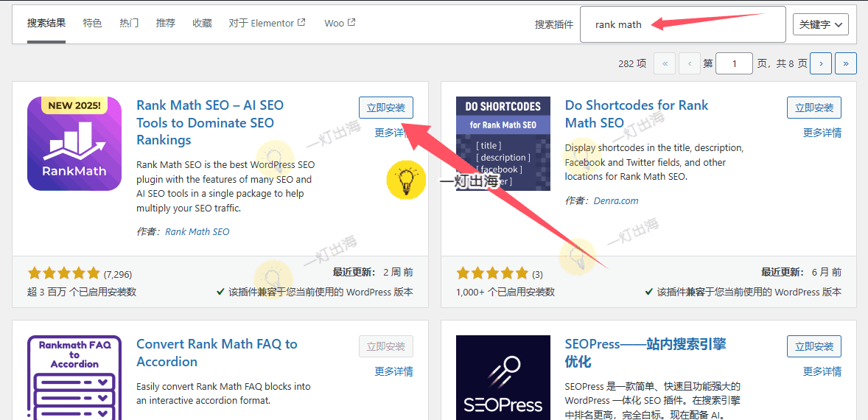
Task: Open Denra.com author link
Action: (x=616, y=200)
